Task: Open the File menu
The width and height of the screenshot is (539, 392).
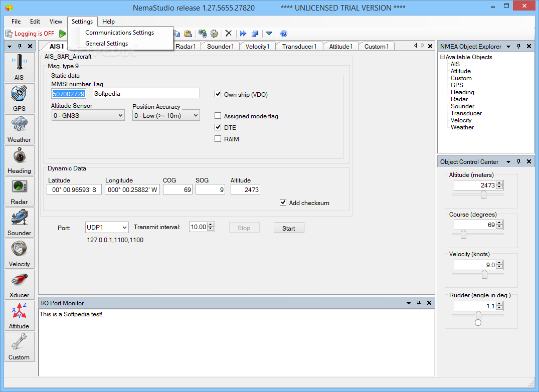Action: point(16,21)
